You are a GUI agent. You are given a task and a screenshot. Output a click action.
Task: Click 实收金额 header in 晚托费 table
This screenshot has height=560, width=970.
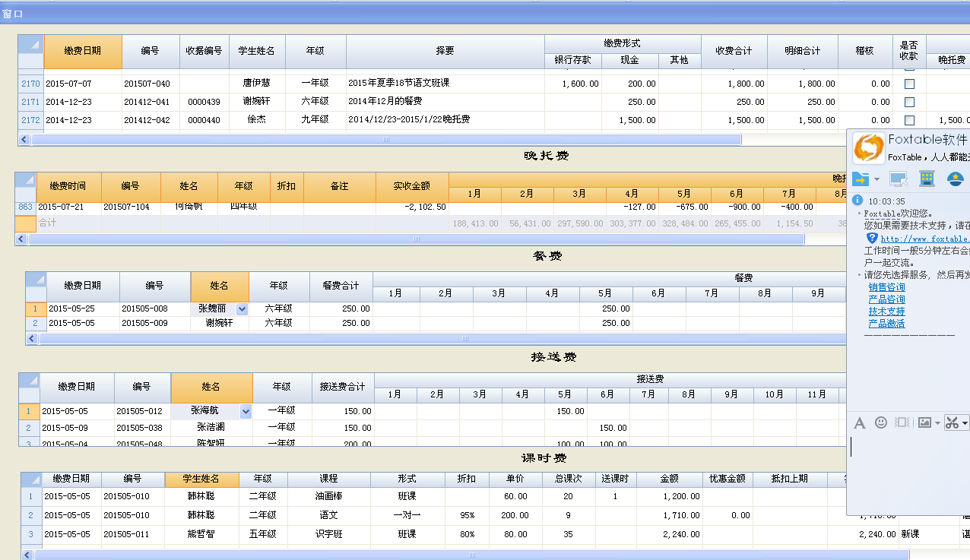(x=412, y=186)
